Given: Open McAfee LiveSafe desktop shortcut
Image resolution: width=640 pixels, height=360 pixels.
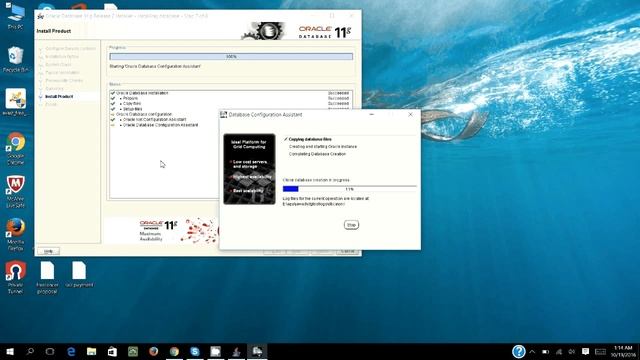Looking at the screenshot, I should point(16,192).
